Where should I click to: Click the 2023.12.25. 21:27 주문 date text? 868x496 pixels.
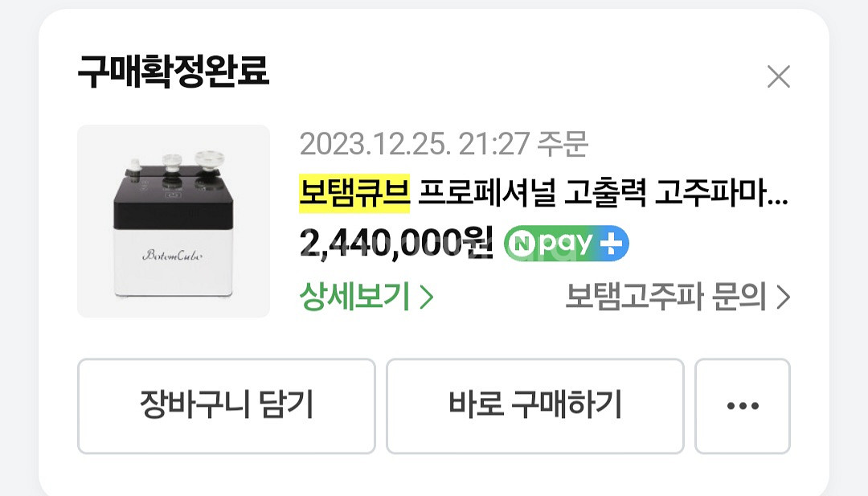pyautogui.click(x=444, y=144)
